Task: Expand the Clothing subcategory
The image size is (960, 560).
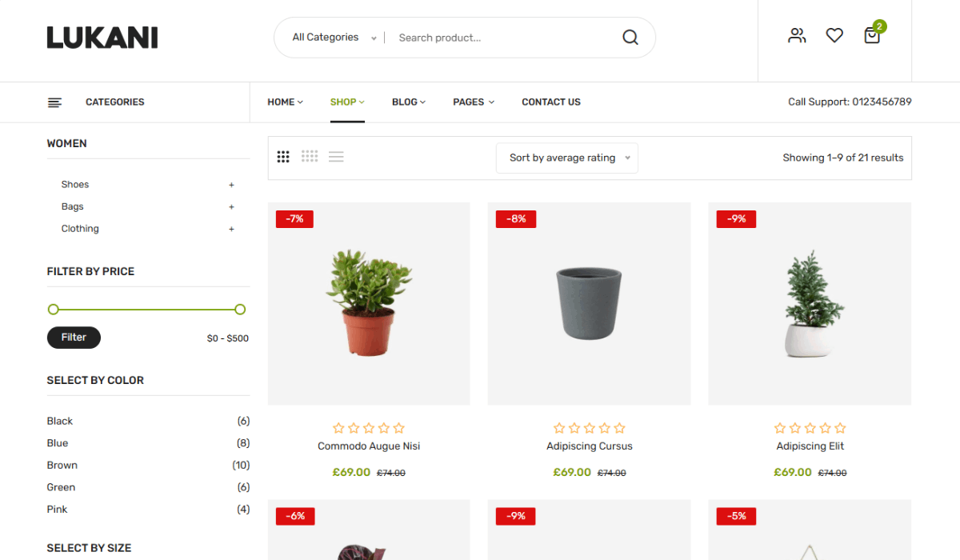Action: point(231,229)
